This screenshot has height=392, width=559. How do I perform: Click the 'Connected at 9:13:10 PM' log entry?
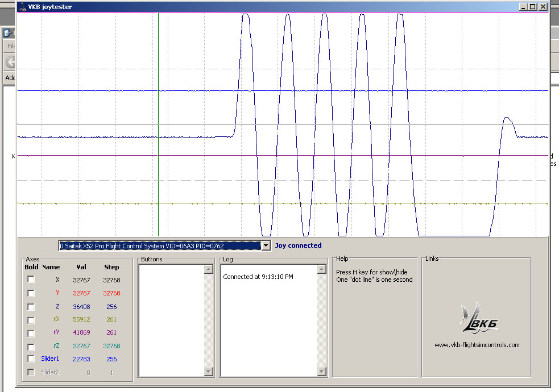258,277
